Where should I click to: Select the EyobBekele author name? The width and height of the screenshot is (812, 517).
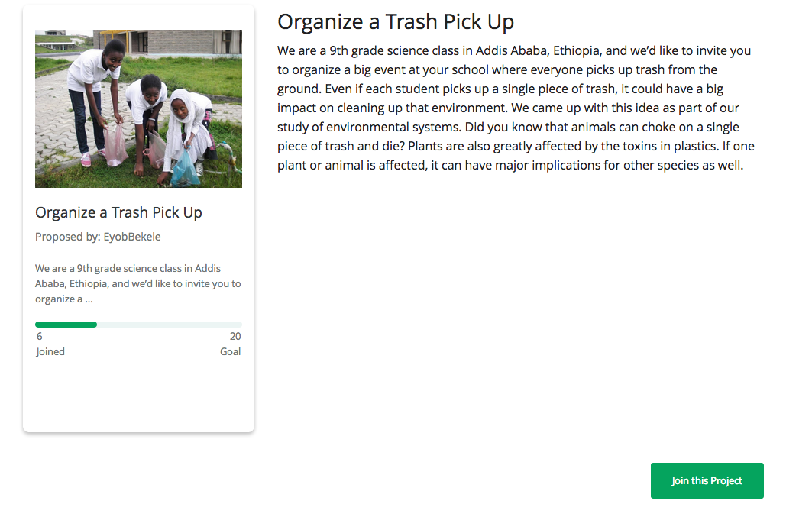pyautogui.click(x=132, y=237)
